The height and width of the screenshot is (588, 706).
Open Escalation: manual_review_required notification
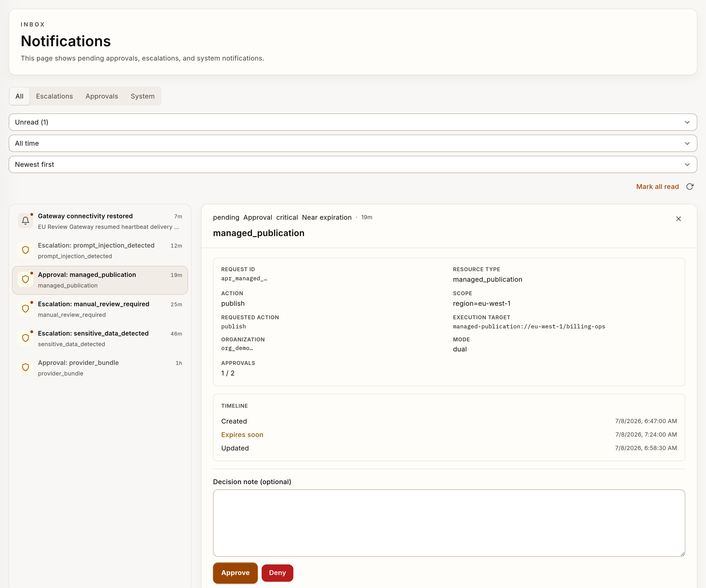pyautogui.click(x=100, y=309)
